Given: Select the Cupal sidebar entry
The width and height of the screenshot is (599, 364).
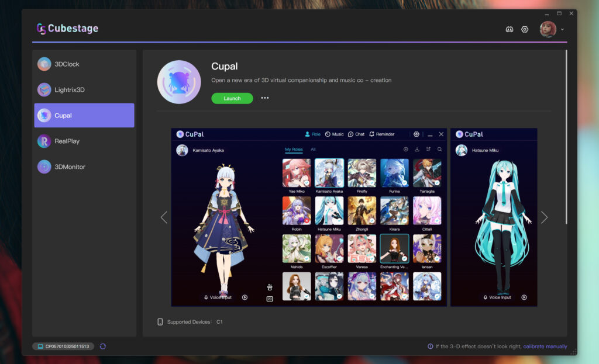Looking at the screenshot, I should (84, 115).
